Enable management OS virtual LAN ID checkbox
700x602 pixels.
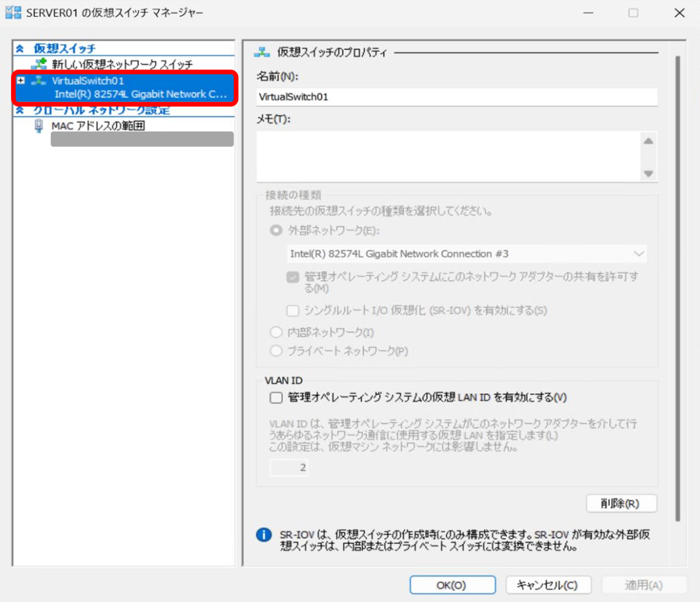[276, 397]
